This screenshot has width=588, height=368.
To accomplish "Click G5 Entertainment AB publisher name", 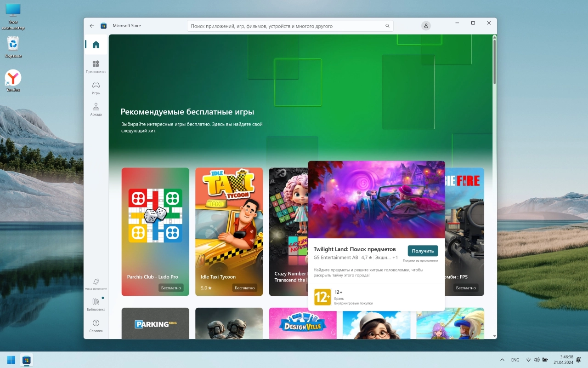I will [336, 258].
